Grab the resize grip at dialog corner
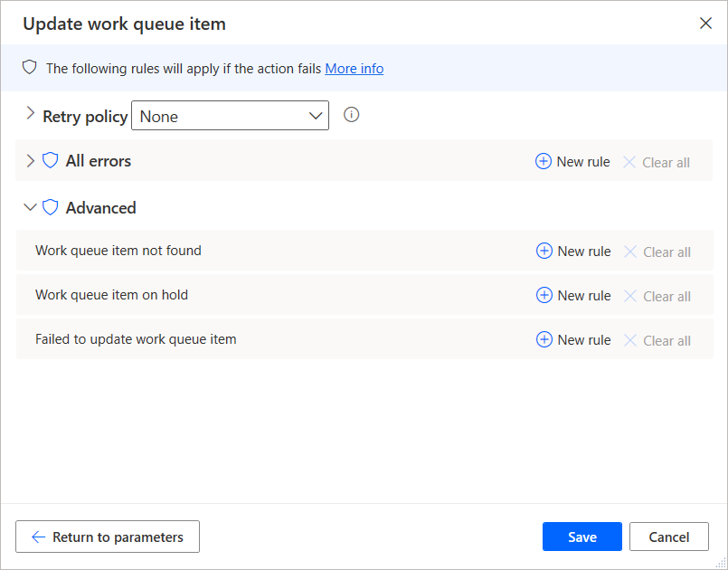 click(x=721, y=563)
